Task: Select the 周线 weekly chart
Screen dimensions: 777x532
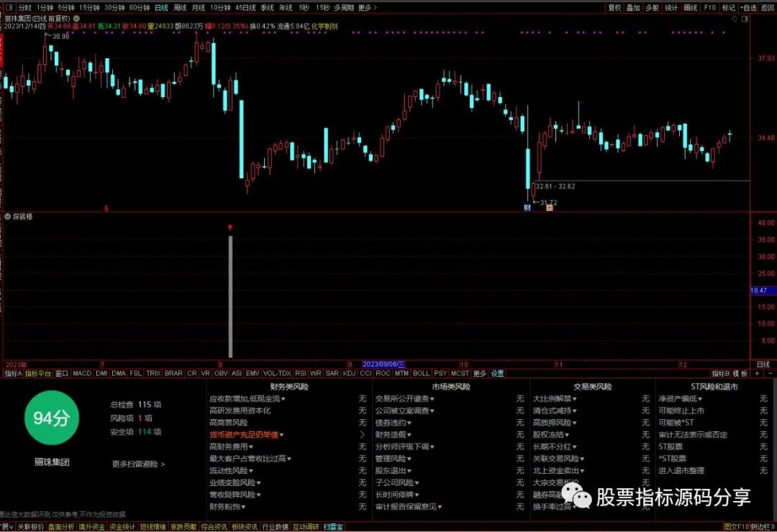Action: point(180,7)
